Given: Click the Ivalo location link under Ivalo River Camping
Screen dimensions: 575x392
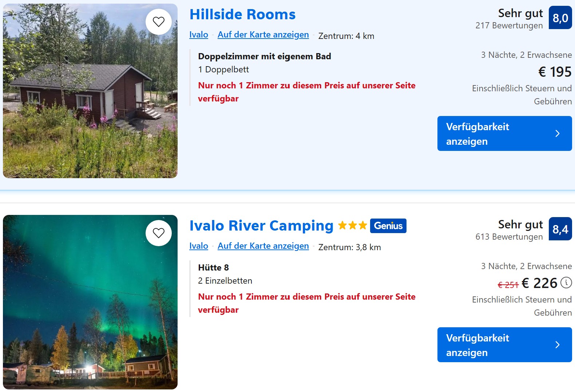Looking at the screenshot, I should click(x=199, y=246).
